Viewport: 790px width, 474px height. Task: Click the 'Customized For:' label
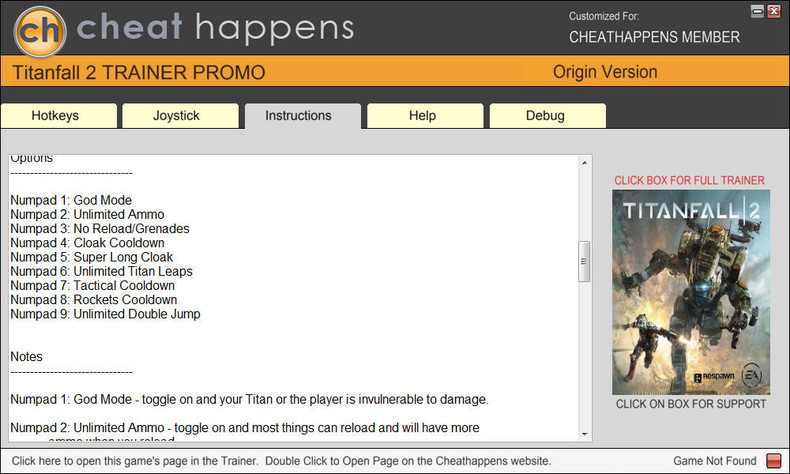[x=604, y=16]
